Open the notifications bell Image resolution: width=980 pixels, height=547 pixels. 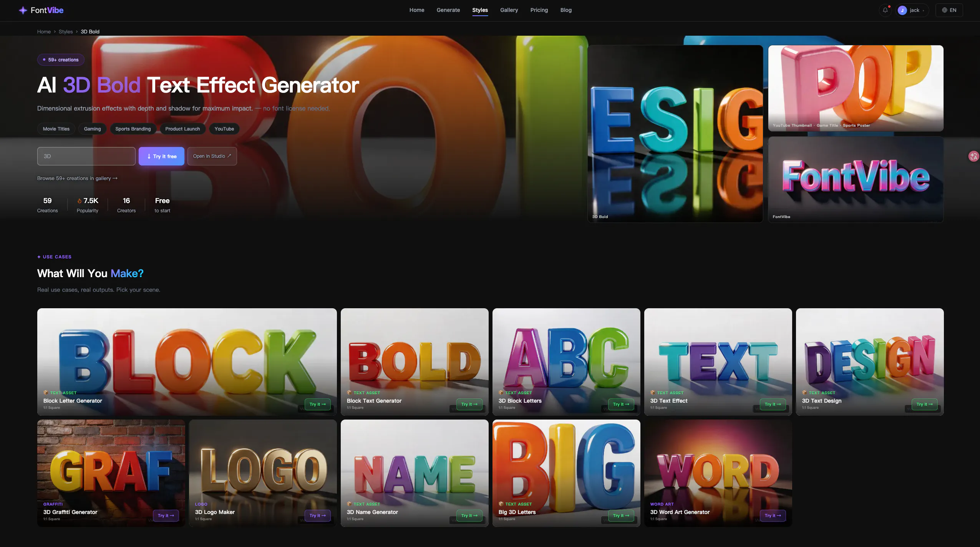pos(885,10)
